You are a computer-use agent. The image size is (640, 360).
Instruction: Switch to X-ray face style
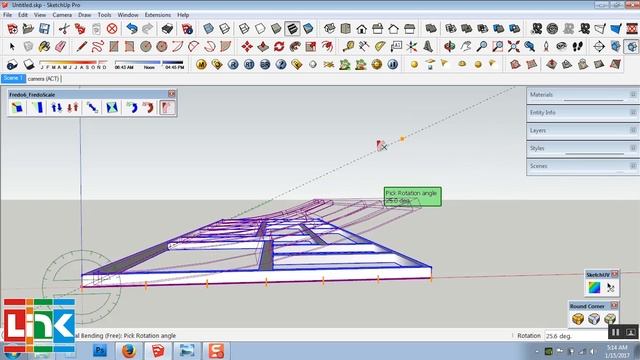[x=208, y=29]
